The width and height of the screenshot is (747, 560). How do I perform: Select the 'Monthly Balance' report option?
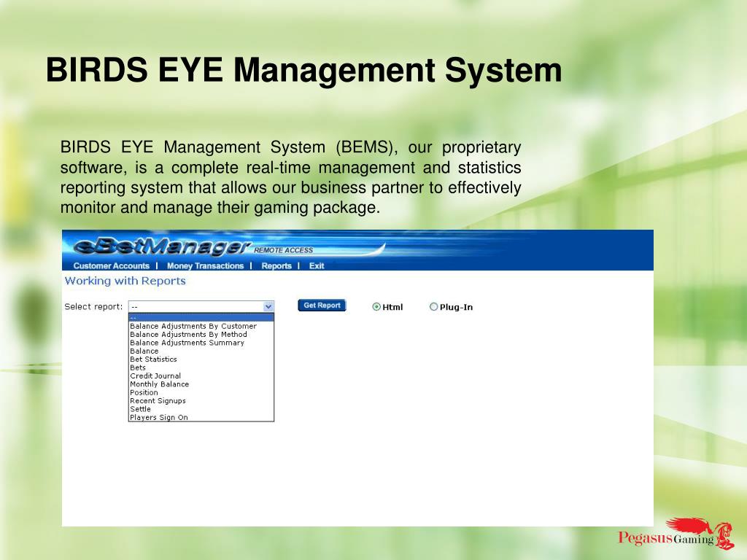(201, 384)
